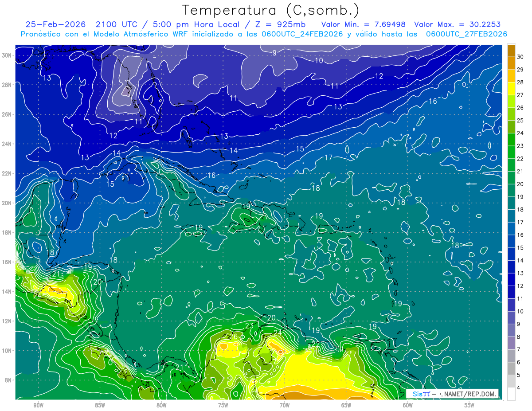Image resolution: width=532 pixels, height=411 pixels.
Task: Click the dark orange swatch above 30 on colorbar
Action: [x=511, y=51]
